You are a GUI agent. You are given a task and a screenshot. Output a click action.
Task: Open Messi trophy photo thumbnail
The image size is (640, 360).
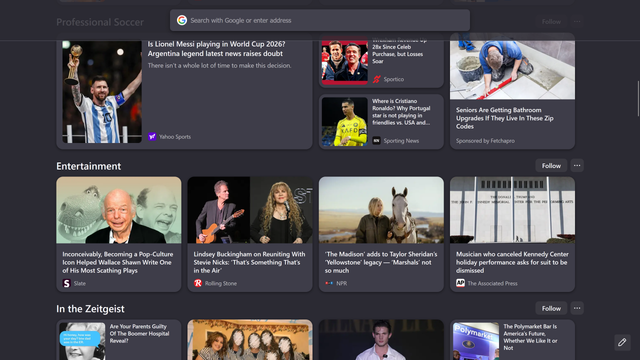coord(102,91)
